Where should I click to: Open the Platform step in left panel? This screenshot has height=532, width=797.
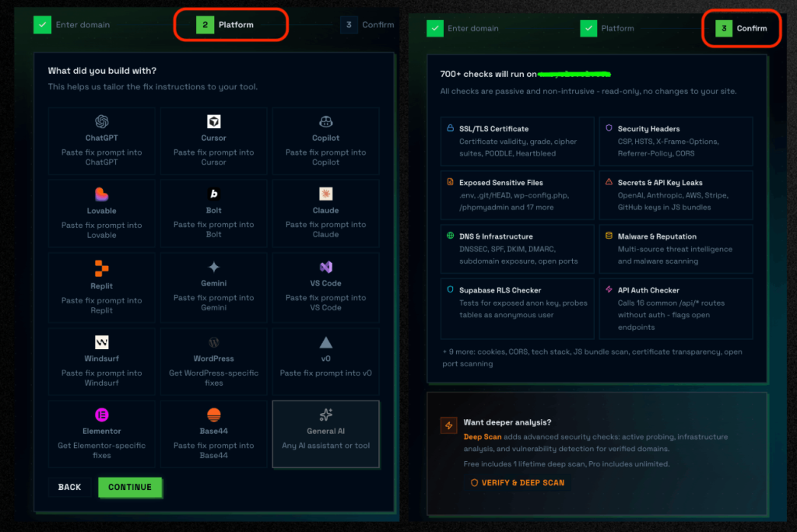tap(225, 24)
